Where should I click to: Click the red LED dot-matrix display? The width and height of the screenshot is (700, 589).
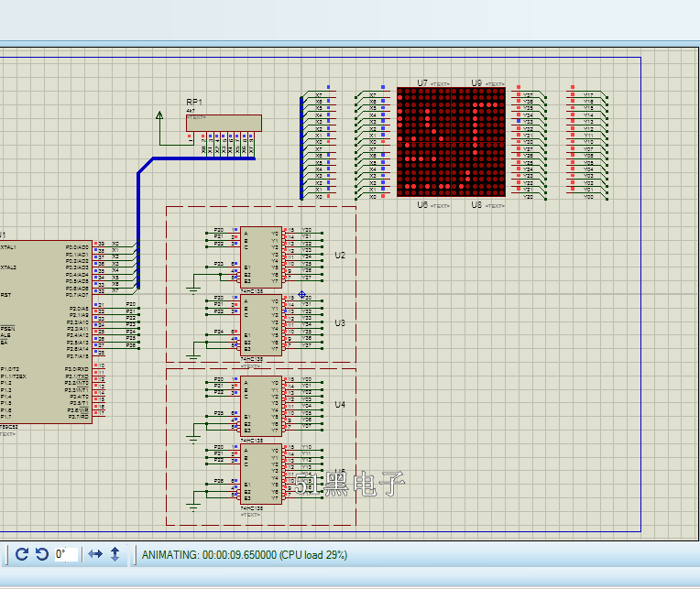click(x=451, y=142)
